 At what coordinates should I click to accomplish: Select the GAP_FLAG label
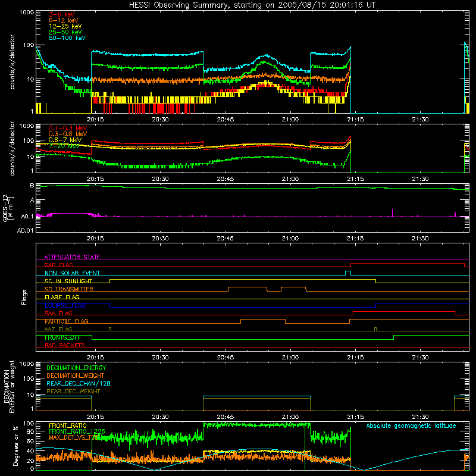58,265
